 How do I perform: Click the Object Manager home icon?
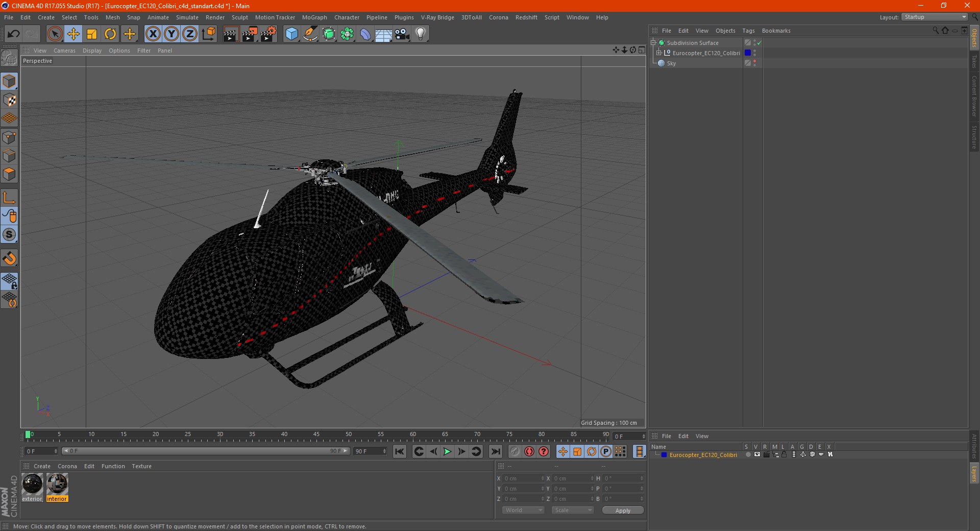point(945,31)
